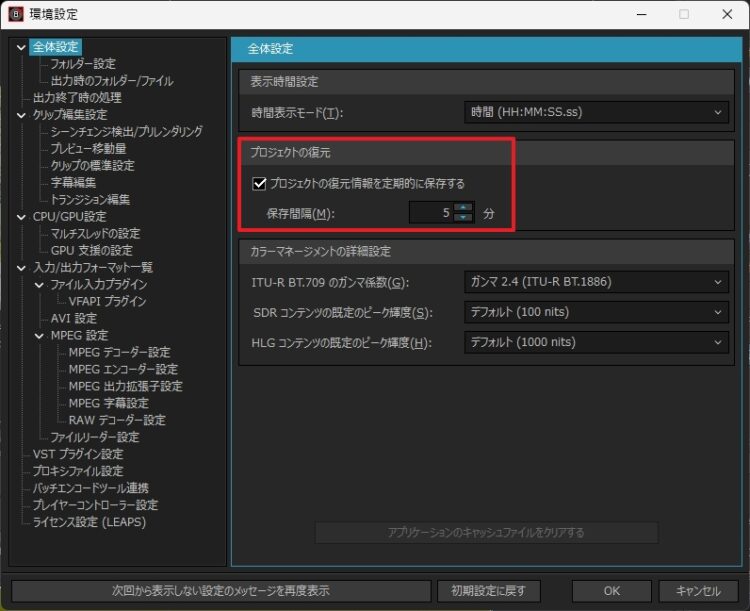Open MPEG デコーダー設定 page
This screenshot has height=611, width=750.
[119, 353]
